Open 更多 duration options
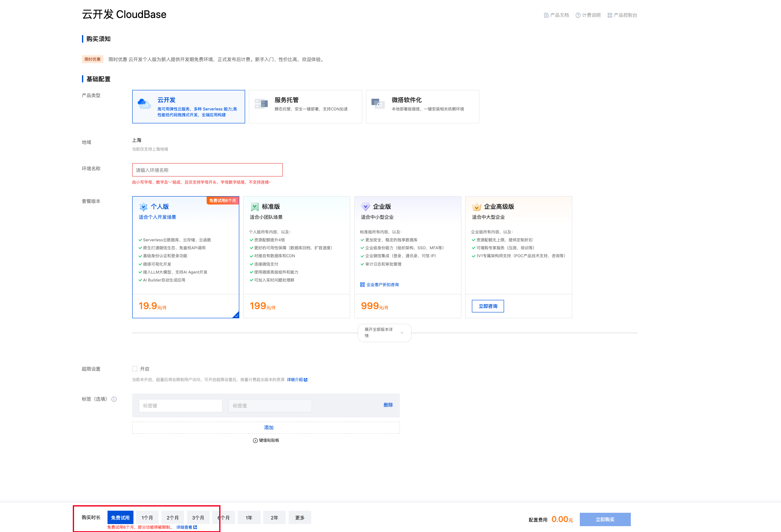The width and height of the screenshot is (781, 532). pos(300,517)
